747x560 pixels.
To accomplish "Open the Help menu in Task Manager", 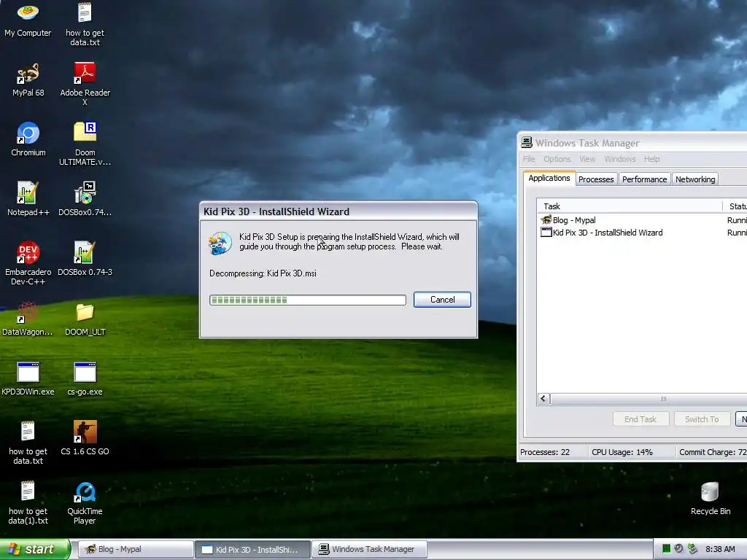I will pos(651,159).
